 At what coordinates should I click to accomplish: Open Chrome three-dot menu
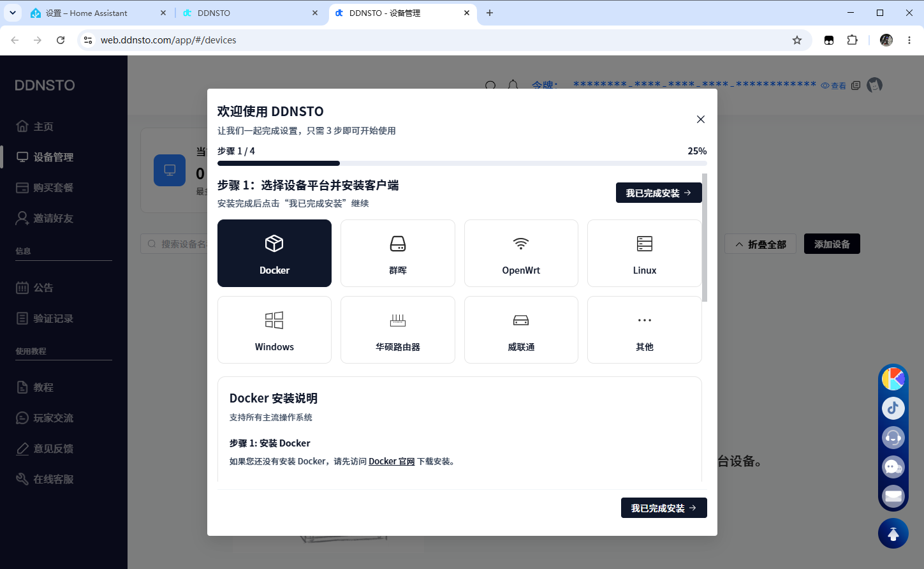pyautogui.click(x=909, y=40)
